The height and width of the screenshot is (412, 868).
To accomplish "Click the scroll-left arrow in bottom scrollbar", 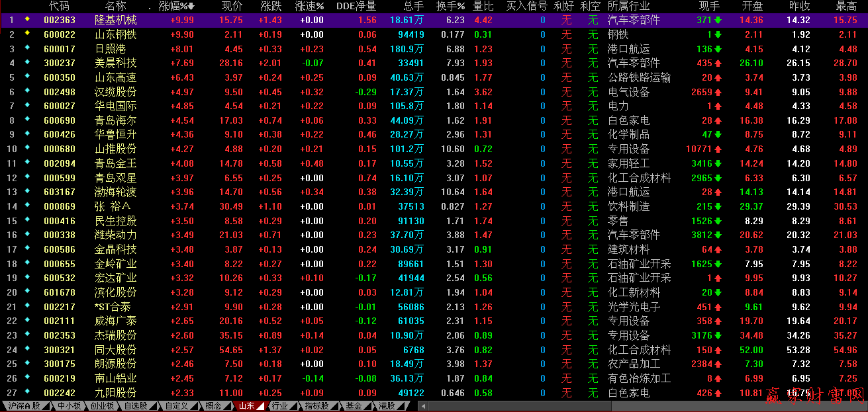I will (x=423, y=406).
